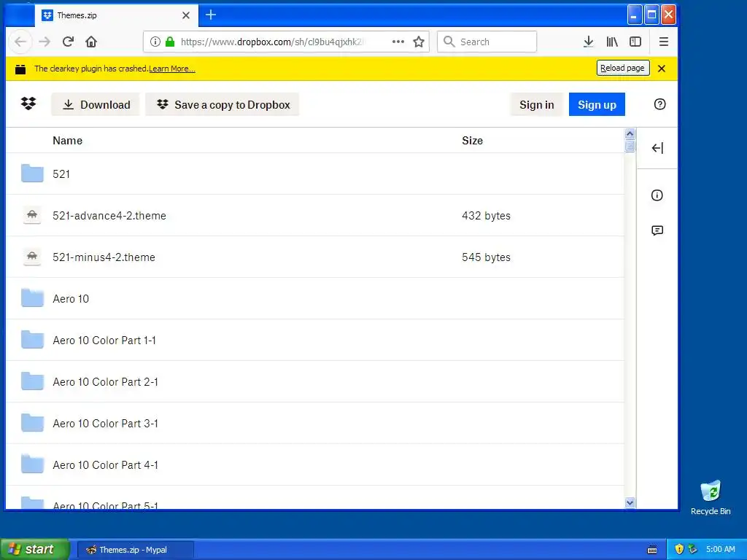The image size is (747, 560).
Task: Click the blue Sign up button
Action: click(597, 105)
